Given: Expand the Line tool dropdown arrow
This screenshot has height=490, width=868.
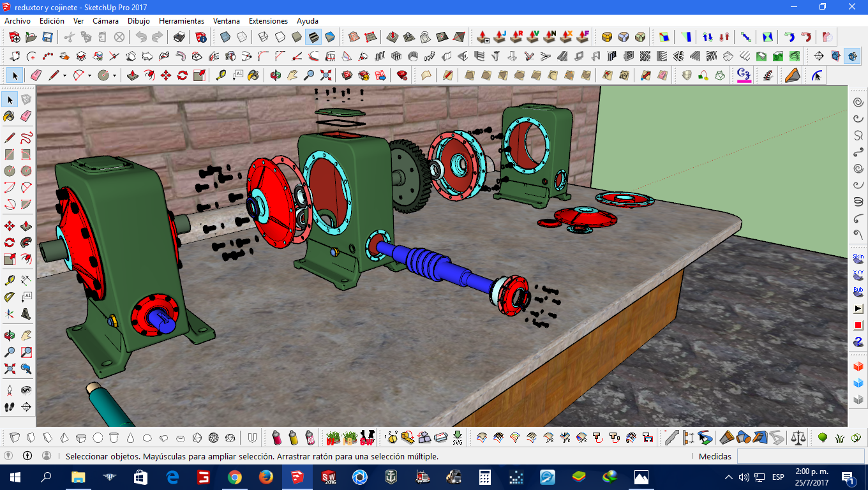Looking at the screenshot, I should [x=65, y=75].
